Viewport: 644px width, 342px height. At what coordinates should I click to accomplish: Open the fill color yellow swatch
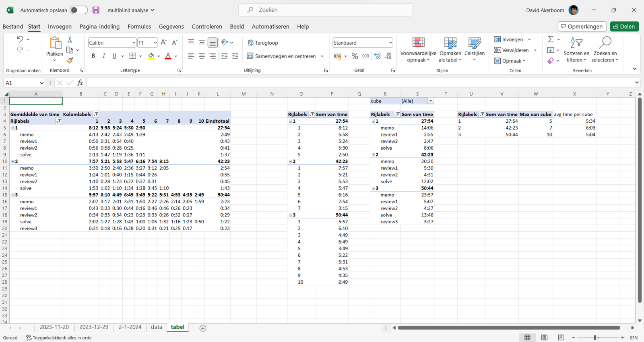(x=151, y=56)
